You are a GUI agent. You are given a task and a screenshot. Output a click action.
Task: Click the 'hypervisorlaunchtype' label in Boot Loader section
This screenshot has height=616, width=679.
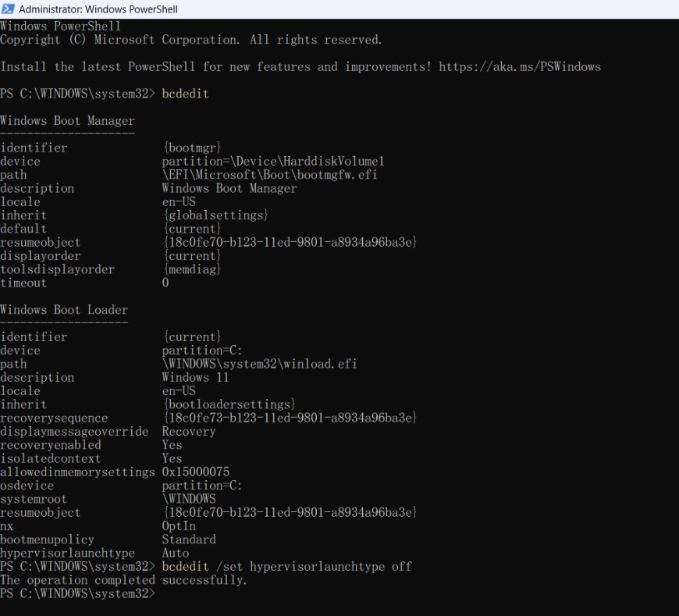pyautogui.click(x=68, y=554)
